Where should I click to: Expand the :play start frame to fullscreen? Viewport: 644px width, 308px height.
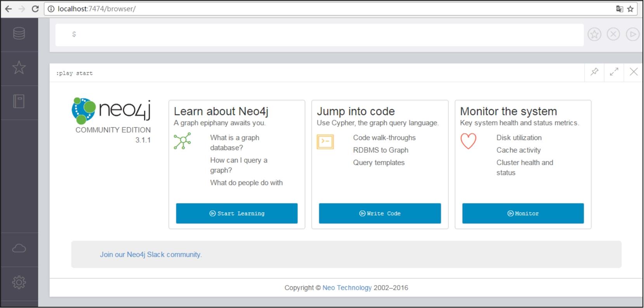(614, 72)
